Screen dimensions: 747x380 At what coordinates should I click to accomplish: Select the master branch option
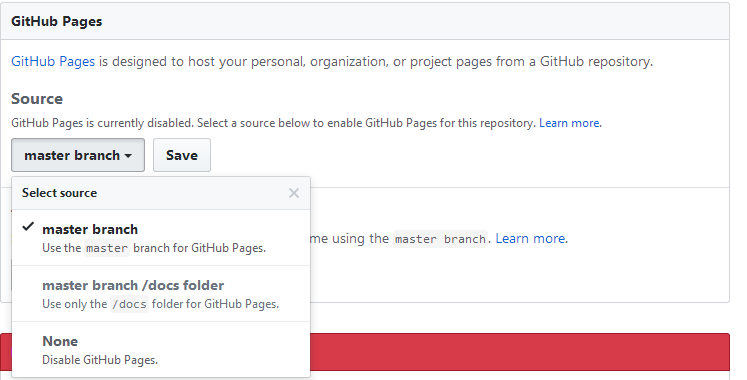161,238
